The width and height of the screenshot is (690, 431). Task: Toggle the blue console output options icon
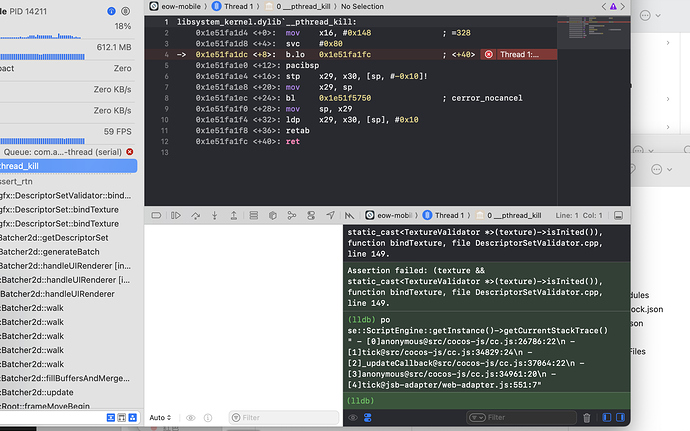(367, 418)
